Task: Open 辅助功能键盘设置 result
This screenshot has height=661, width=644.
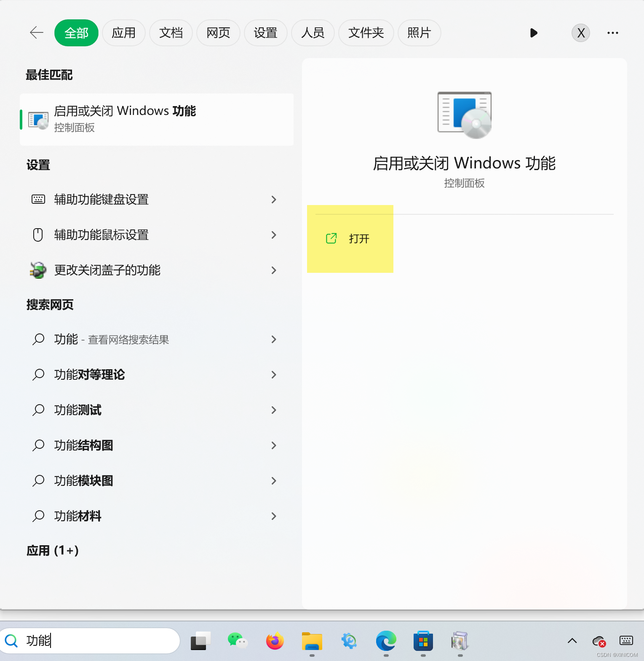Action: (x=157, y=200)
